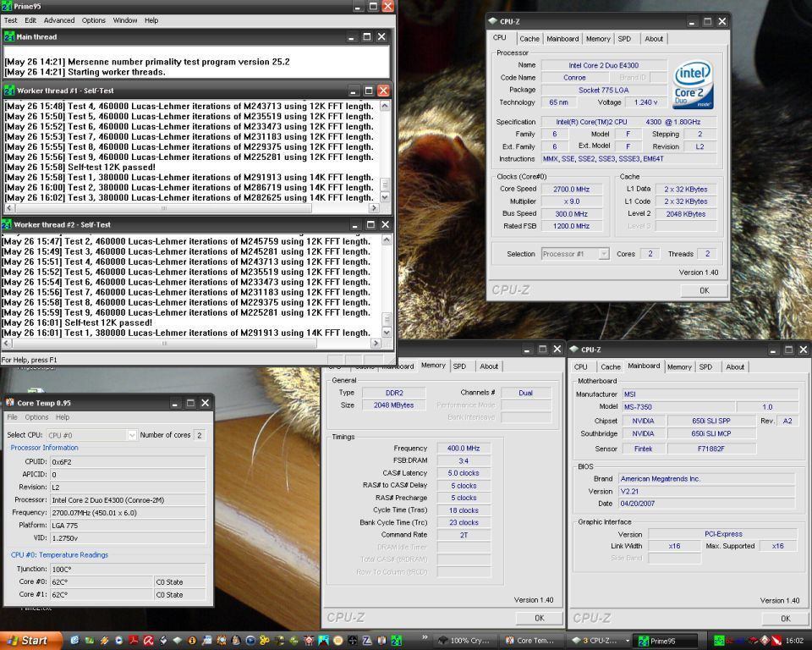Image resolution: width=812 pixels, height=650 pixels.
Task: Click the CPU-Z processor window title icon
Action: [492, 21]
